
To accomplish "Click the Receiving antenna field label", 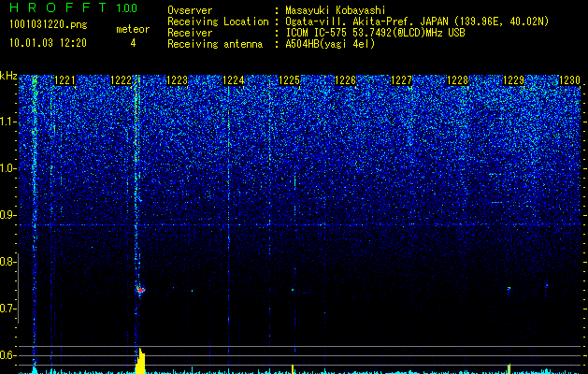I will pyautogui.click(x=215, y=44).
